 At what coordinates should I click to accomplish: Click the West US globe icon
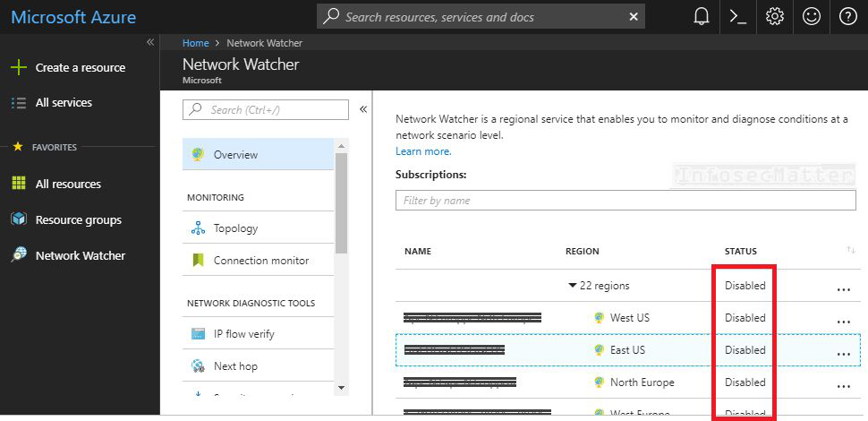click(x=599, y=317)
